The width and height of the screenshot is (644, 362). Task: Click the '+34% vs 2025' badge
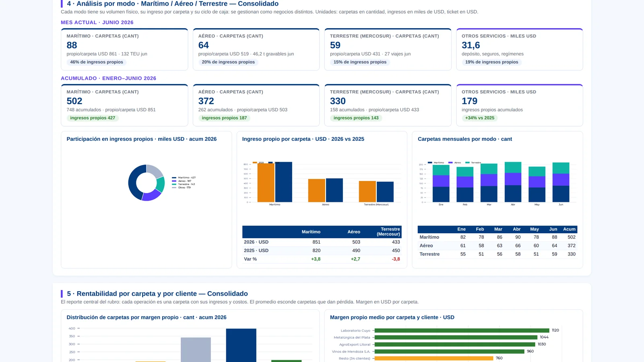[480, 118]
